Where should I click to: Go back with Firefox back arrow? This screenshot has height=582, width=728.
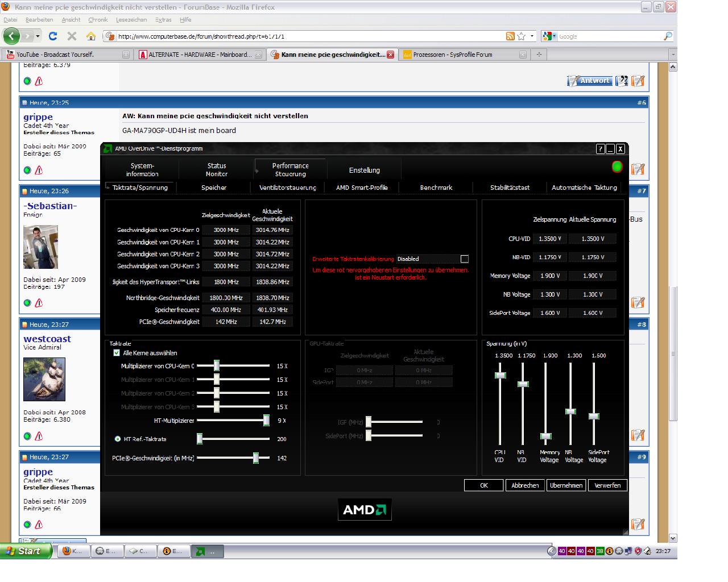point(11,36)
